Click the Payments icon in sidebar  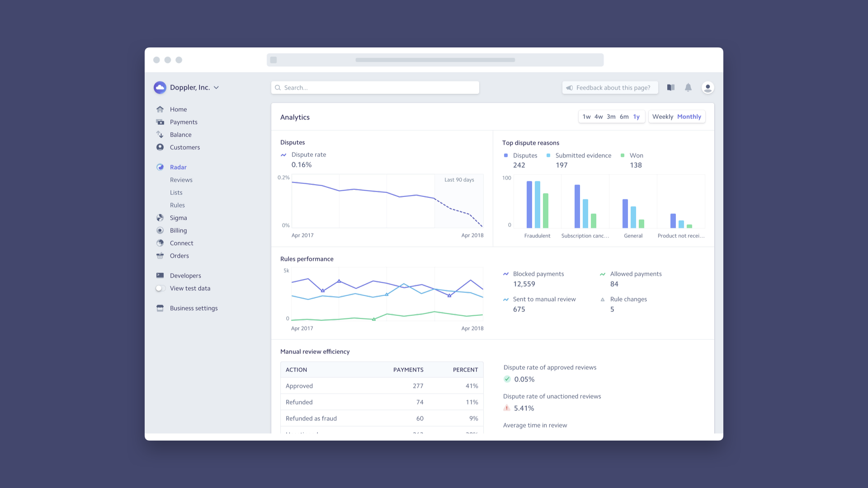tap(160, 122)
